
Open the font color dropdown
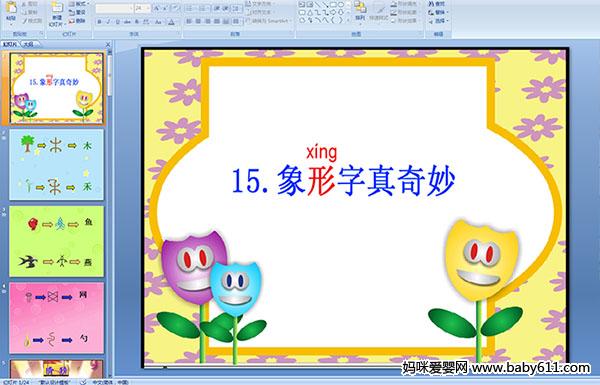pyautogui.click(x=172, y=22)
